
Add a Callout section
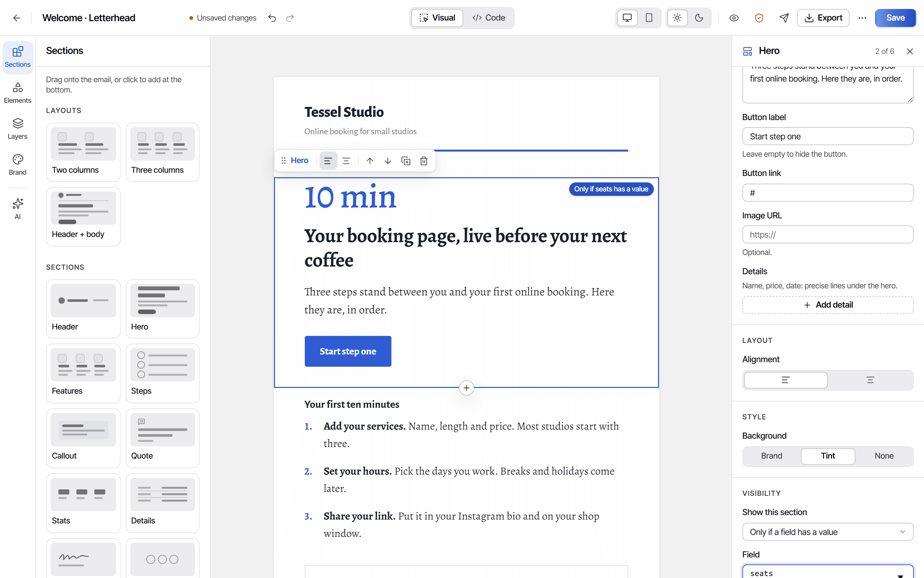(x=83, y=438)
